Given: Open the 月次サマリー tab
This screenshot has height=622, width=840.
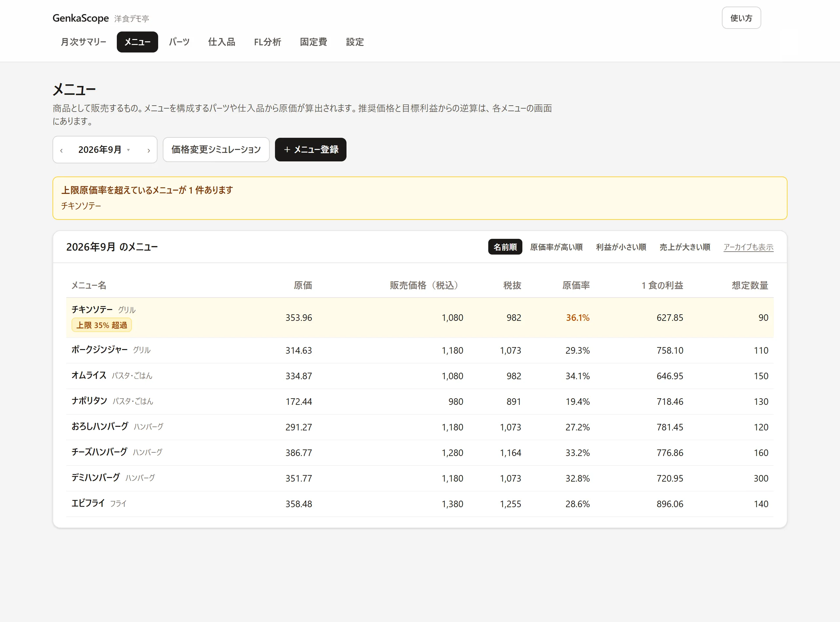Looking at the screenshot, I should coord(84,42).
